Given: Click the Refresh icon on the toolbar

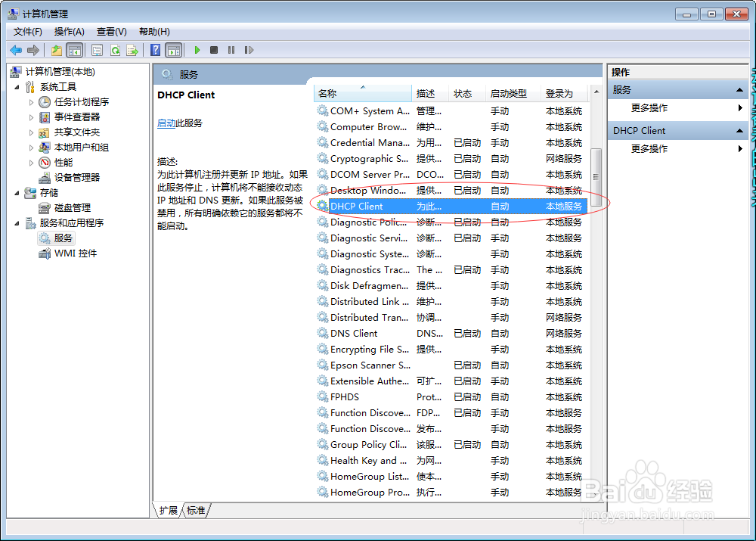Looking at the screenshot, I should pos(114,50).
